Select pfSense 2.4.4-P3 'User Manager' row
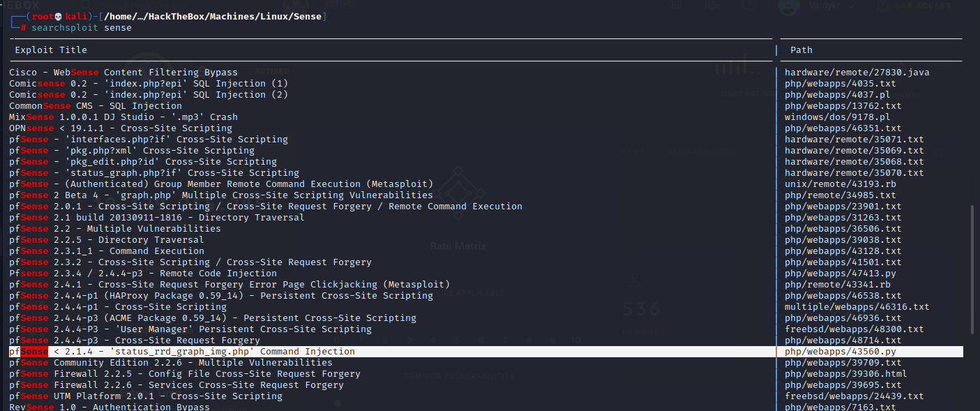The image size is (980, 411). 190,329
